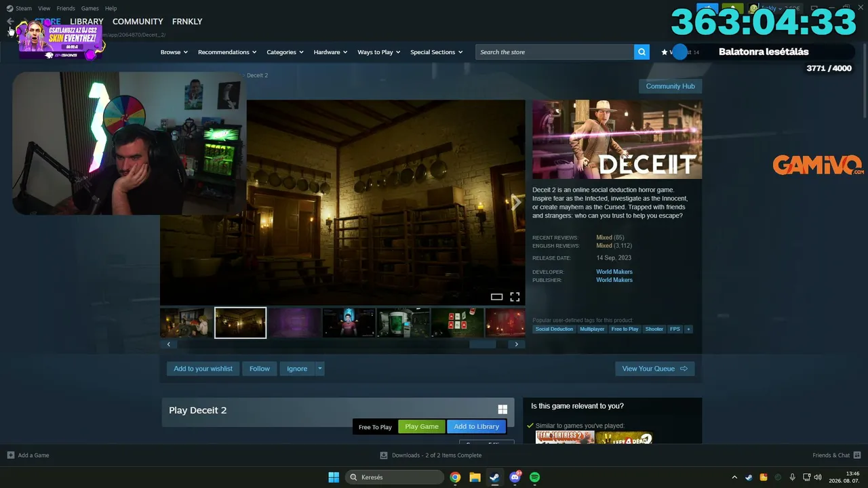Open the Hardware dropdown

point(331,52)
